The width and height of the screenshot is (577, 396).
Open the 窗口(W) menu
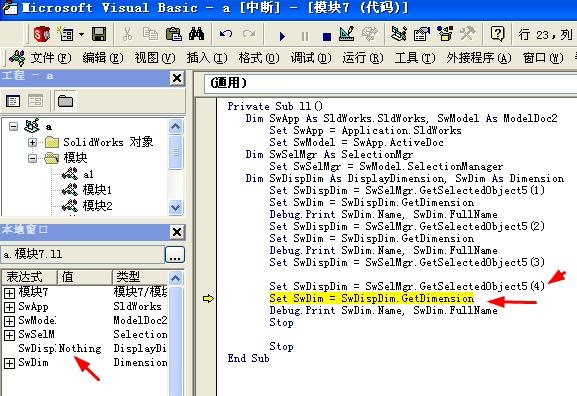tap(543, 58)
